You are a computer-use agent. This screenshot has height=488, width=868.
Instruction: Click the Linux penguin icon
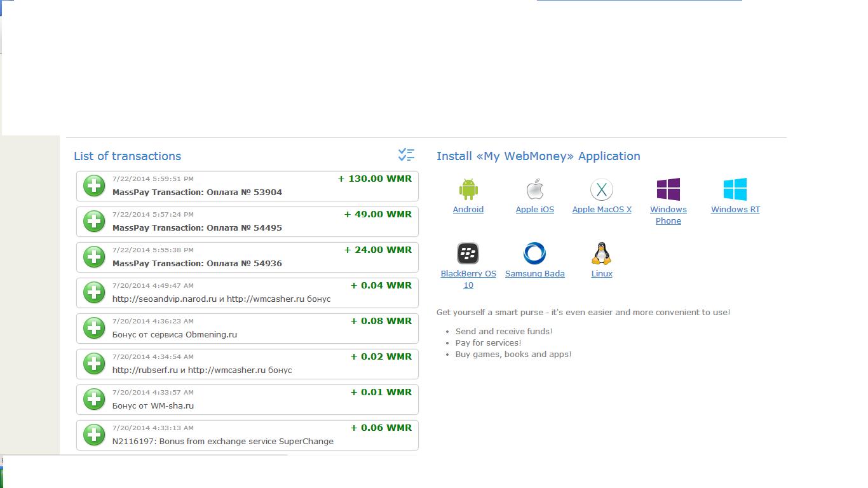[x=601, y=254]
